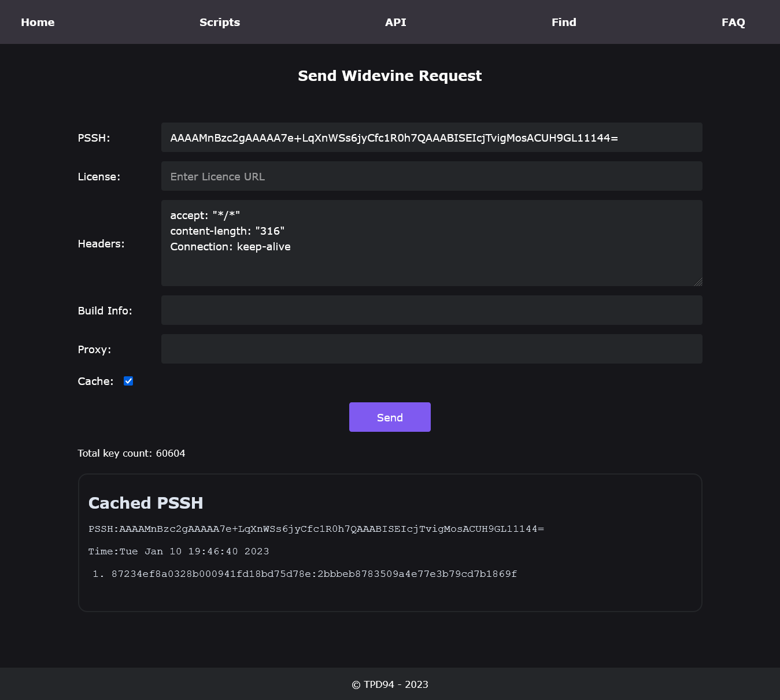This screenshot has width=780, height=700.
Task: Click the cached Time stamp line
Action: pos(179,551)
